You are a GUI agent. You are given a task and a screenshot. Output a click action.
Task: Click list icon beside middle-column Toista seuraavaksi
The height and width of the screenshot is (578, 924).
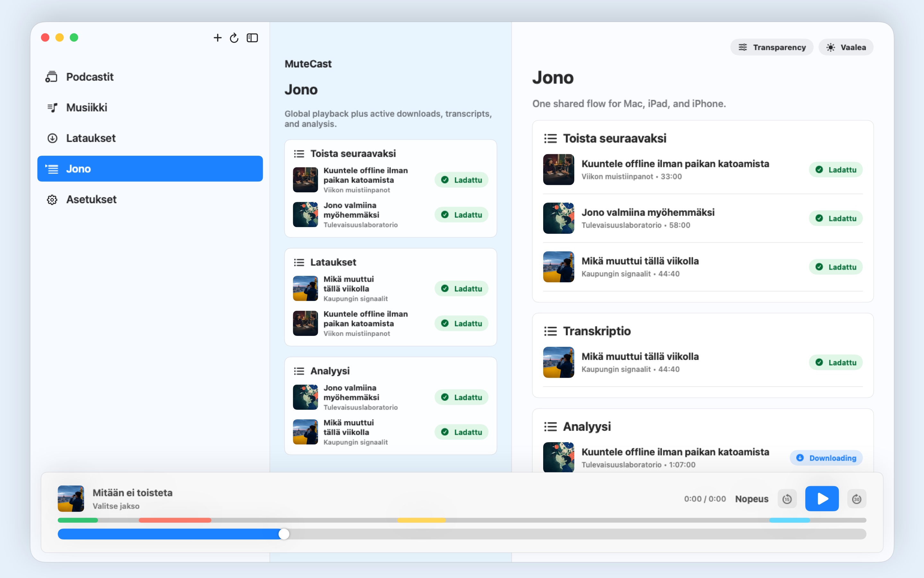[x=299, y=154]
